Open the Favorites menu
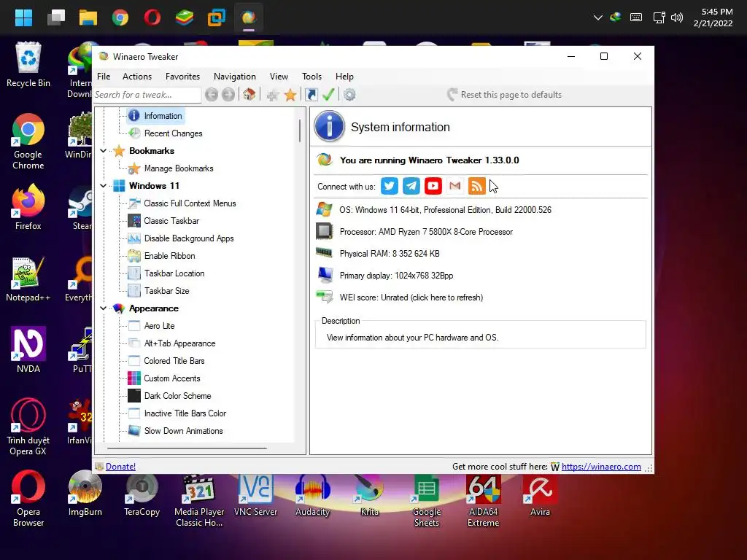This screenshot has height=560, width=747. (182, 76)
